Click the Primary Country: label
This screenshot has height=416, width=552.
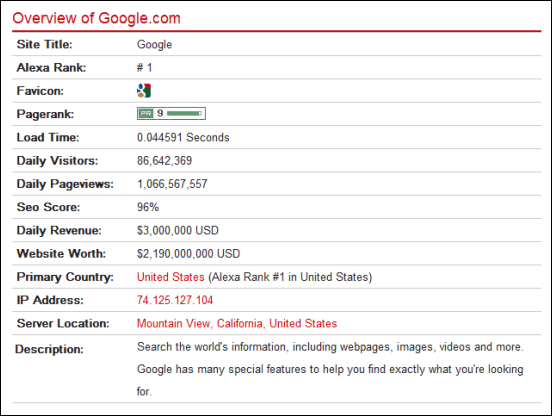pos(65,277)
